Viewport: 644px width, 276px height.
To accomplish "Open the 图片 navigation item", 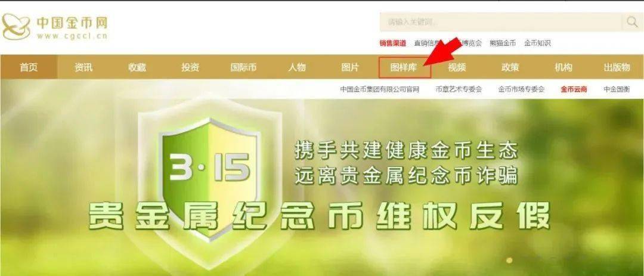I will pyautogui.click(x=350, y=67).
